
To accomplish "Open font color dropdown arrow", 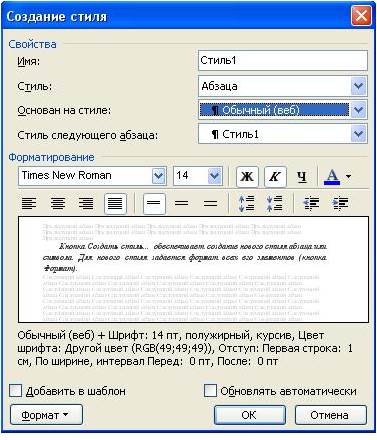I will point(349,176).
